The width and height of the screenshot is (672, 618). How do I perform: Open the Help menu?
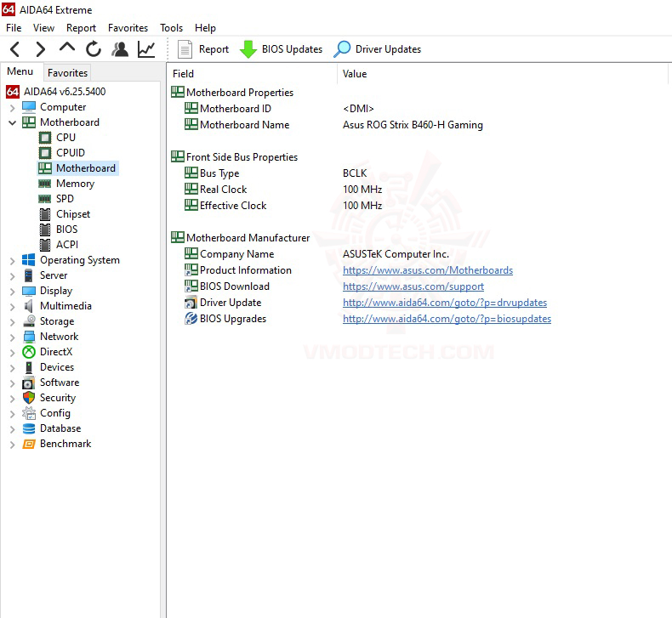(205, 28)
